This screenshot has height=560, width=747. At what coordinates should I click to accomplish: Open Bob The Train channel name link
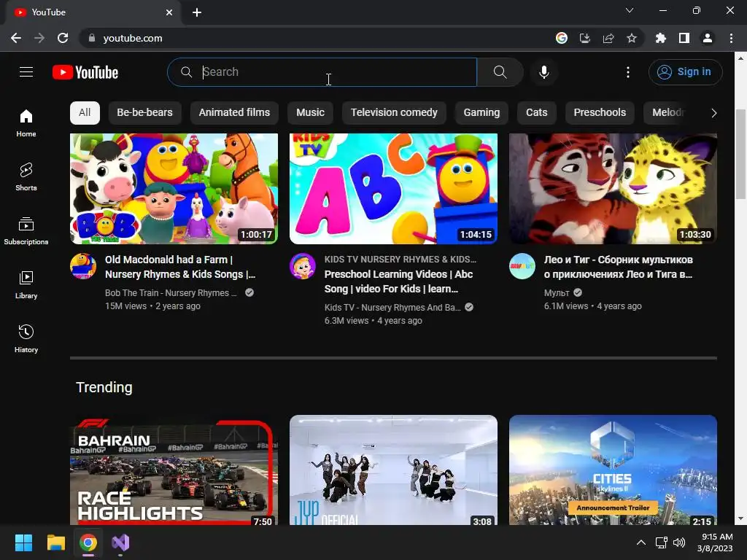[171, 293]
